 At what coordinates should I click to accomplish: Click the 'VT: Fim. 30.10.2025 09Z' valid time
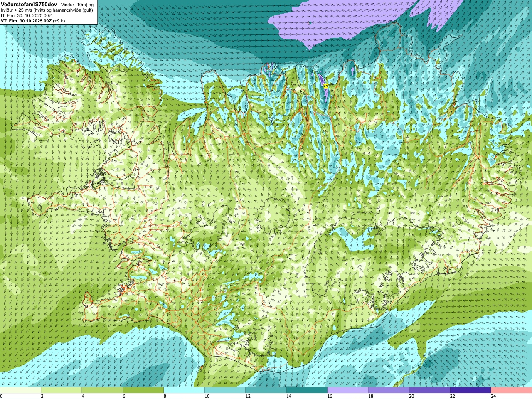click(26, 21)
